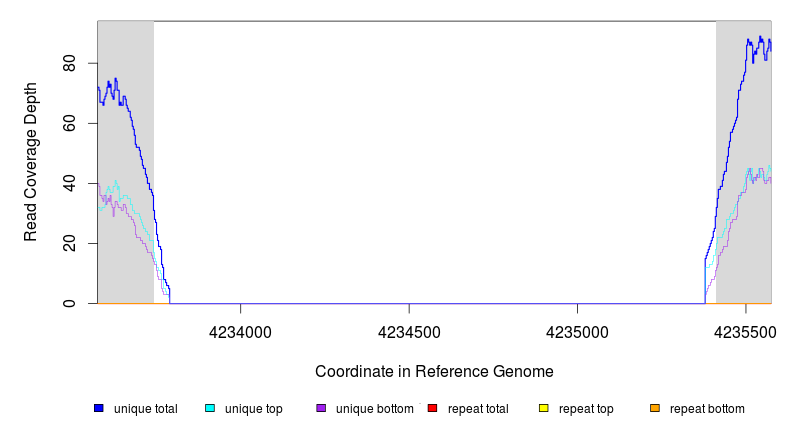Select the "unique total" legend label
This screenshot has width=792, height=432.
[x=146, y=409]
